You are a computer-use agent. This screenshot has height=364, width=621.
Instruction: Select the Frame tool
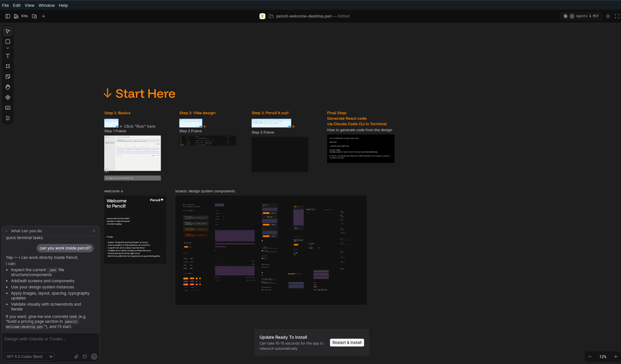click(8, 66)
